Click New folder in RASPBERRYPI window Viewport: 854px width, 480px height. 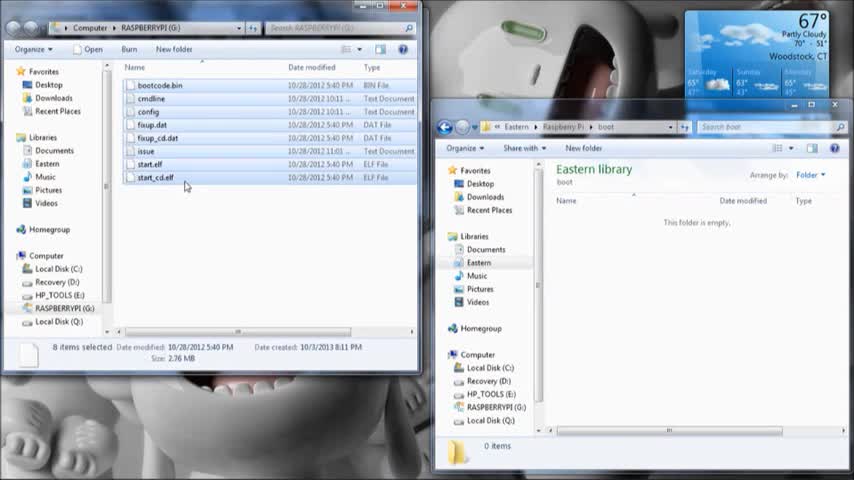click(x=174, y=49)
